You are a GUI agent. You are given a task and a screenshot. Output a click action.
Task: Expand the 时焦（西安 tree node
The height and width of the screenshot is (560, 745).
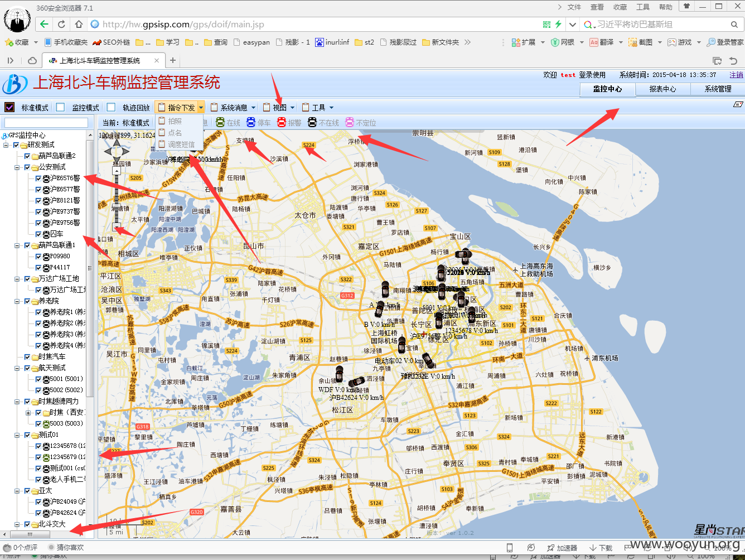(x=28, y=413)
